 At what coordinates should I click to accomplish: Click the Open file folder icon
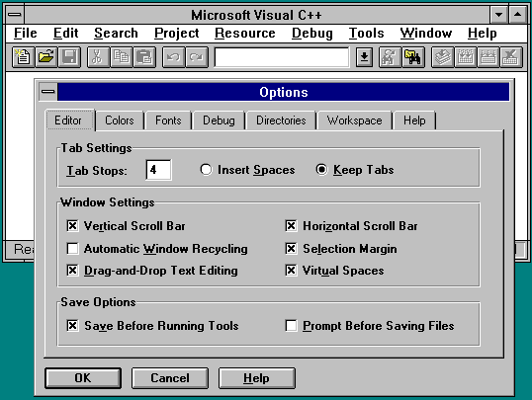pyautogui.click(x=46, y=57)
